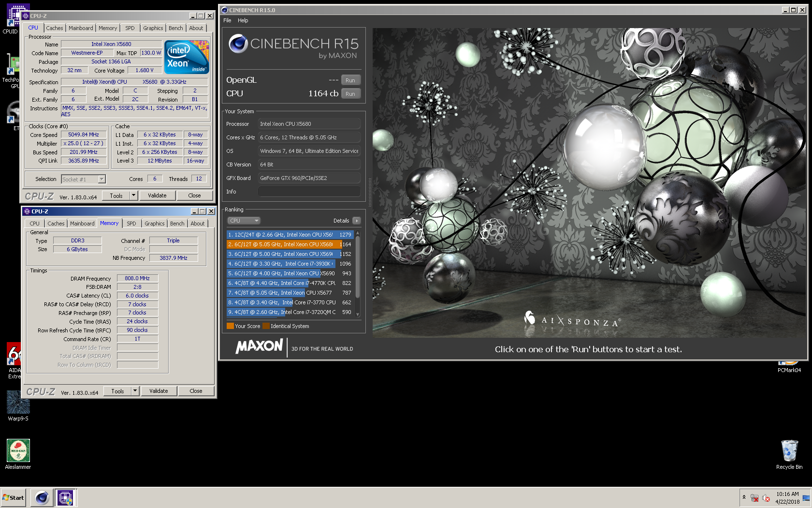This screenshot has width=812, height=508.
Task: Click Tools button in lower CPU-Z
Action: [x=117, y=391]
